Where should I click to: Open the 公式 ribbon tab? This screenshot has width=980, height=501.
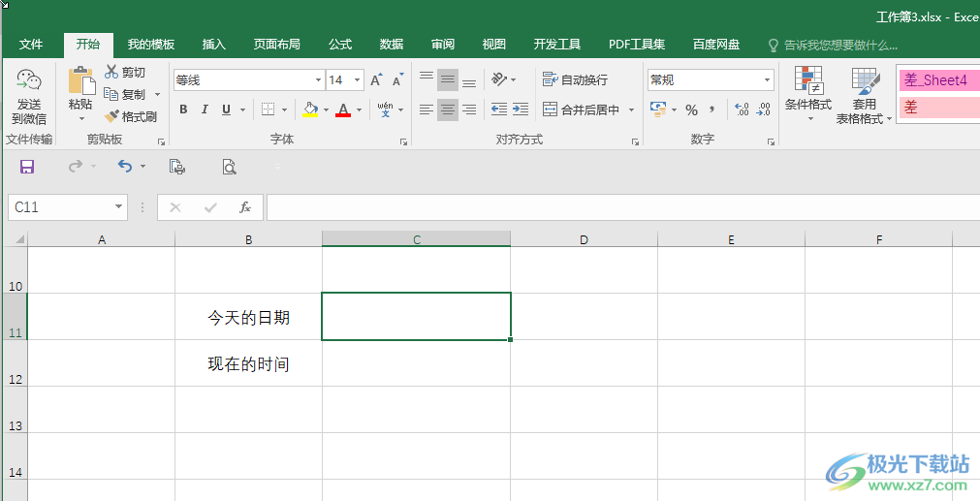coord(340,45)
